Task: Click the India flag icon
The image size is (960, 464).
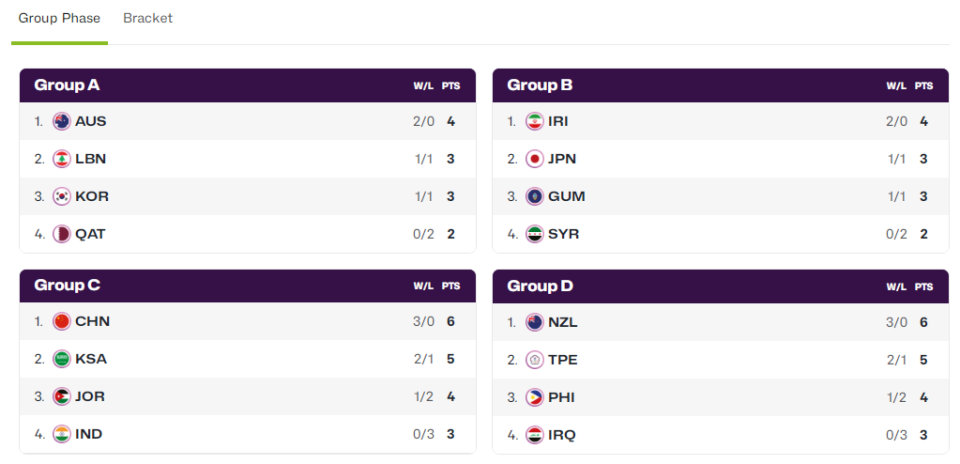Action: tap(62, 434)
